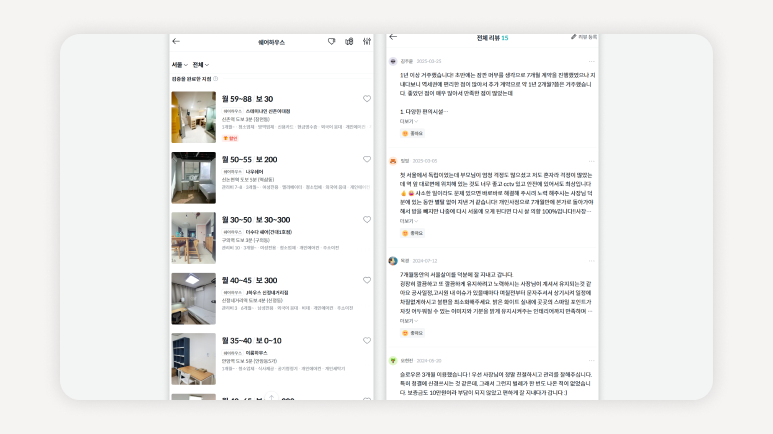773x434 pixels.
Task: Open the photo of the 월 50~55 listing
Action: coord(194,178)
